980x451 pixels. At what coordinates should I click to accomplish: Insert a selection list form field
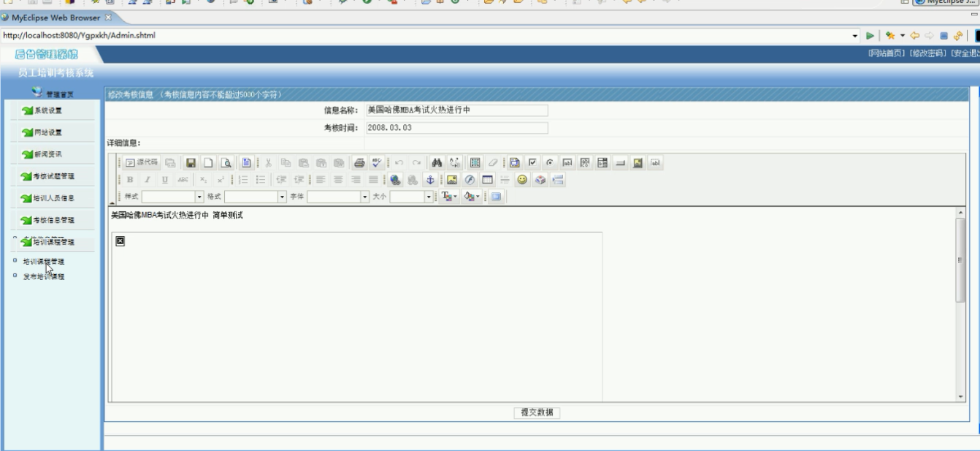pos(602,162)
